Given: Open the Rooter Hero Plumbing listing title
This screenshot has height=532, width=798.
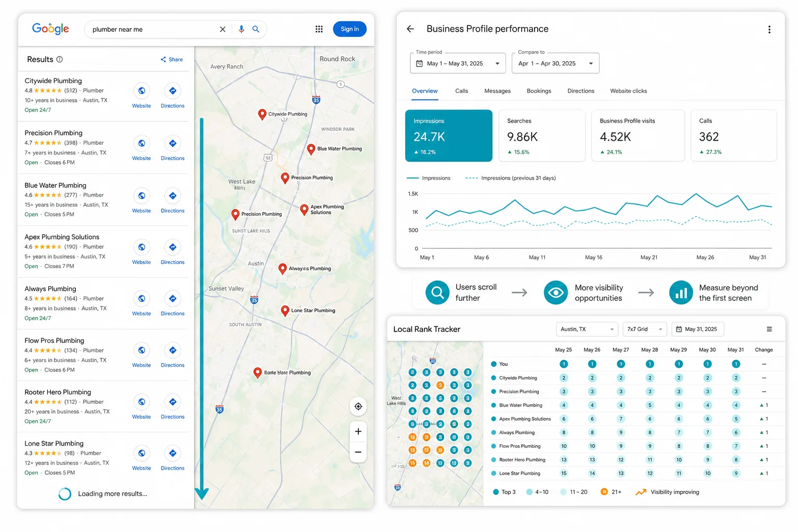Looking at the screenshot, I should click(58, 392).
